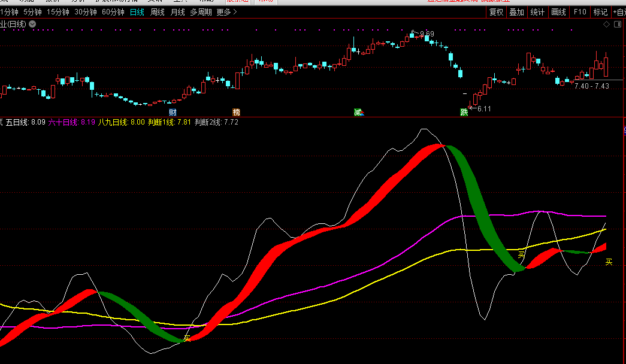Click the 财 info marker on chart

(173, 112)
